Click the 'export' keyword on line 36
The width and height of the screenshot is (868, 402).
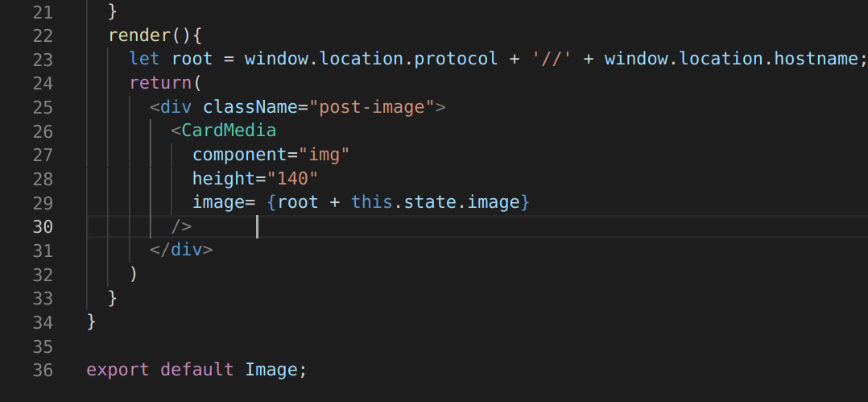(118, 370)
